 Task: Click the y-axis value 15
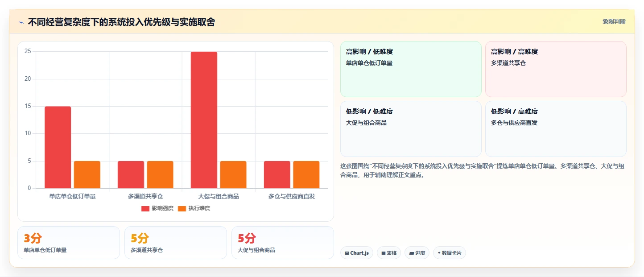click(x=28, y=106)
